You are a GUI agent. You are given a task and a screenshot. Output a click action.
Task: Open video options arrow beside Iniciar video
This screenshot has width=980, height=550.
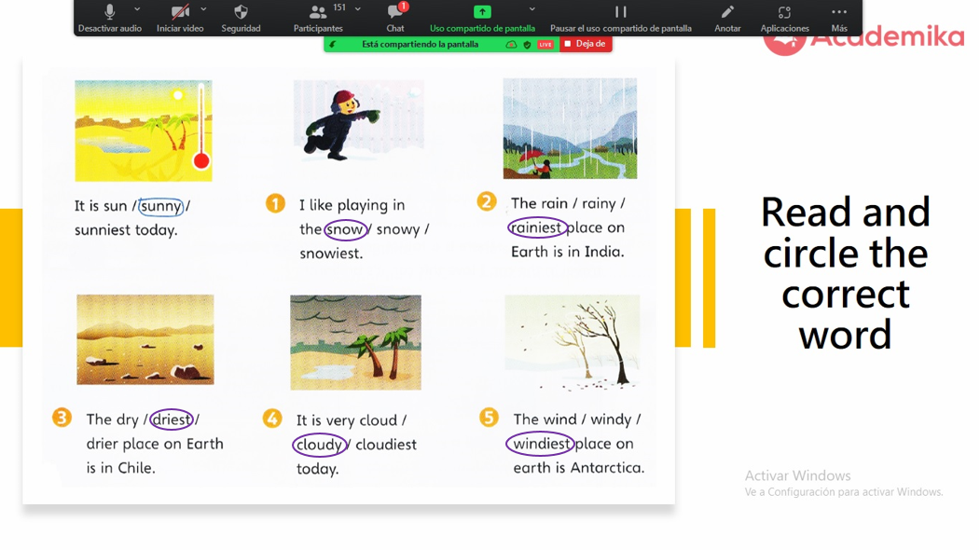click(x=204, y=9)
